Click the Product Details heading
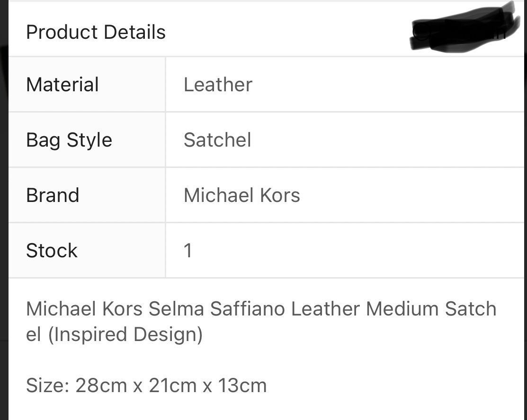The image size is (527, 420). pos(96,32)
